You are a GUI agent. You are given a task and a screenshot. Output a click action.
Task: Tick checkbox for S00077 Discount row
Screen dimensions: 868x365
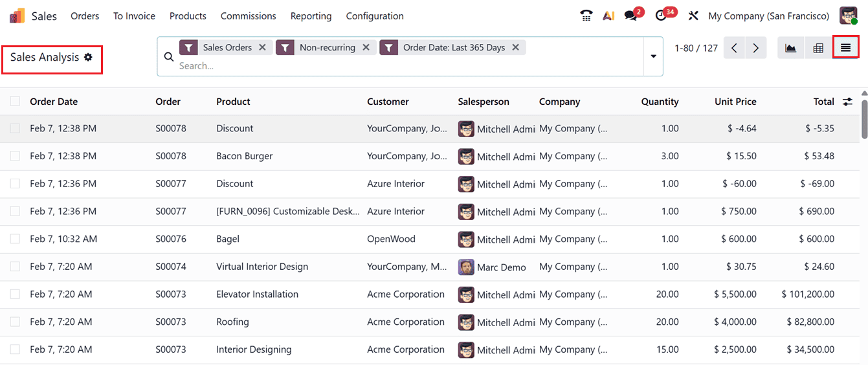pos(15,184)
